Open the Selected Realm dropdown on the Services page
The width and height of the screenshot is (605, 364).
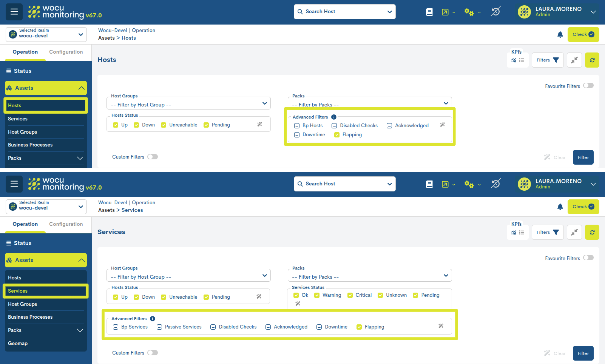(x=46, y=207)
